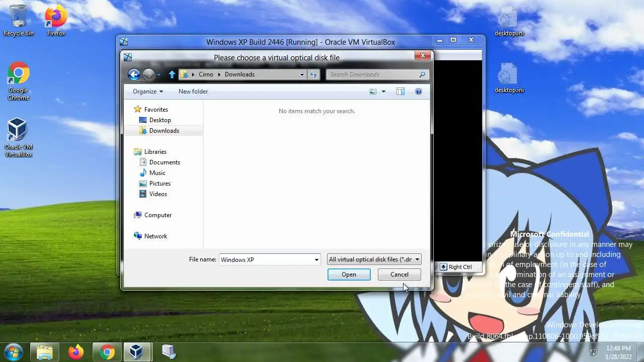Screen dimensions: 644x362
Task: Open the Videos library
Action: click(158, 194)
